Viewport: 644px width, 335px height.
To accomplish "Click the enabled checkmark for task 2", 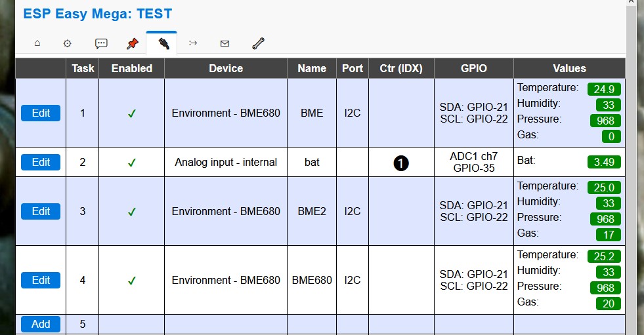I will [131, 163].
